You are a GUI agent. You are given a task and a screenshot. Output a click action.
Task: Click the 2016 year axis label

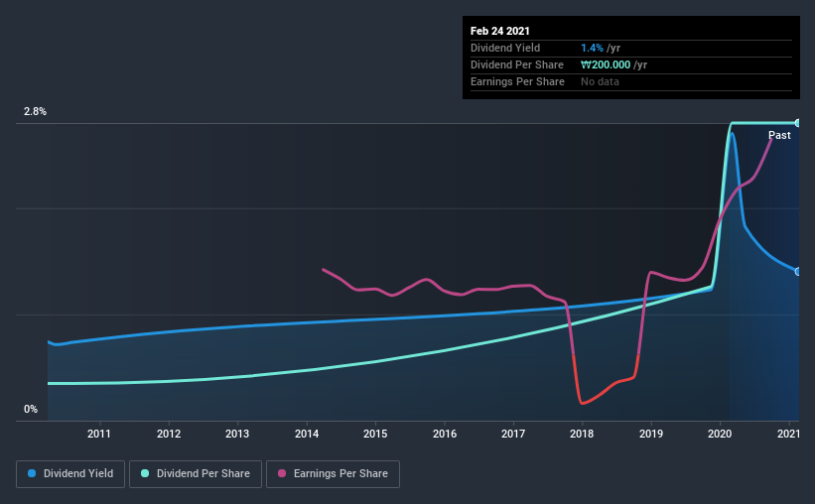[x=445, y=434]
